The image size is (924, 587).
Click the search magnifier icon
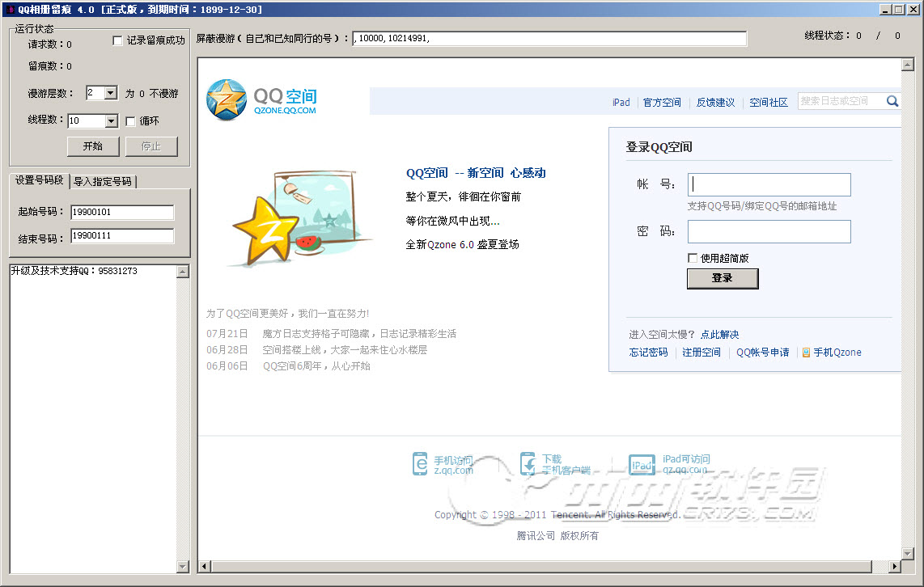[x=892, y=101]
